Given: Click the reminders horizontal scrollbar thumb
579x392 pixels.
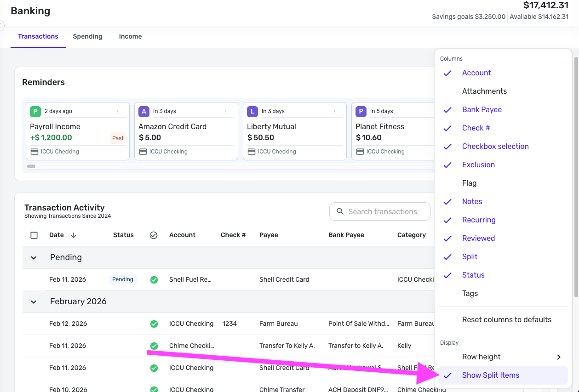Looking at the screenshot, I should click(31, 166).
